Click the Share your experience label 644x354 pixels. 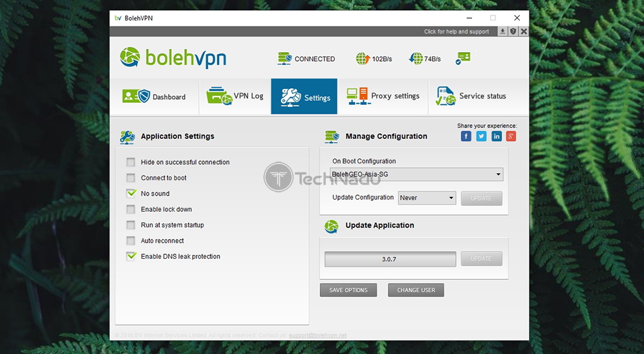[x=487, y=126]
